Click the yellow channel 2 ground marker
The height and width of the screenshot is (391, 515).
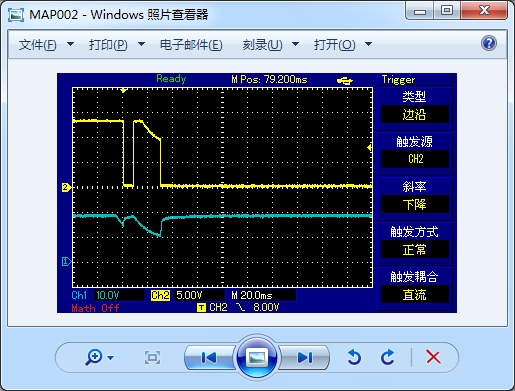(x=66, y=187)
